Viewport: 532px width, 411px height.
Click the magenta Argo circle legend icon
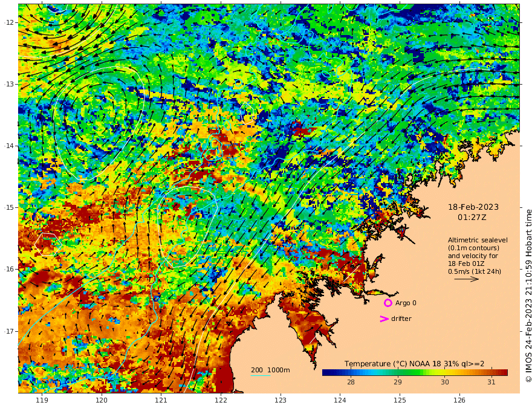(x=388, y=303)
